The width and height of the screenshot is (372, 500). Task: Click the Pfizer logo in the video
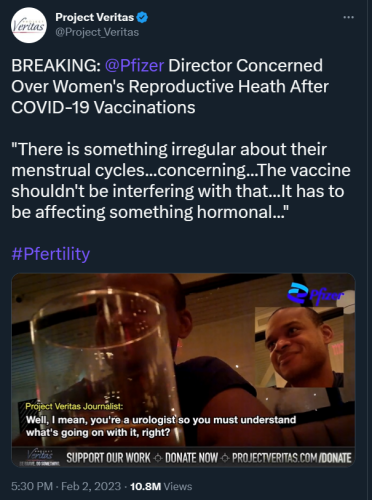coord(315,294)
